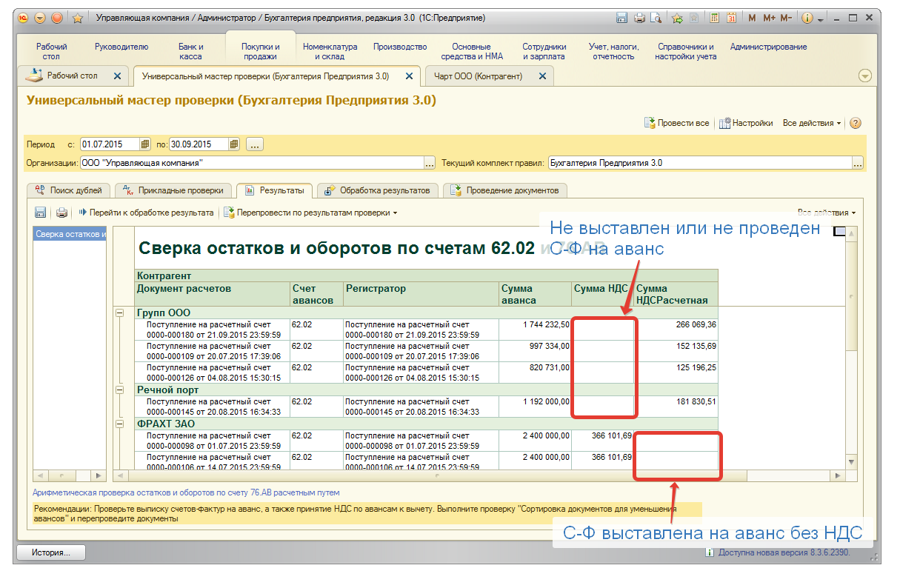Open the Покупки и продажи section

(261, 51)
